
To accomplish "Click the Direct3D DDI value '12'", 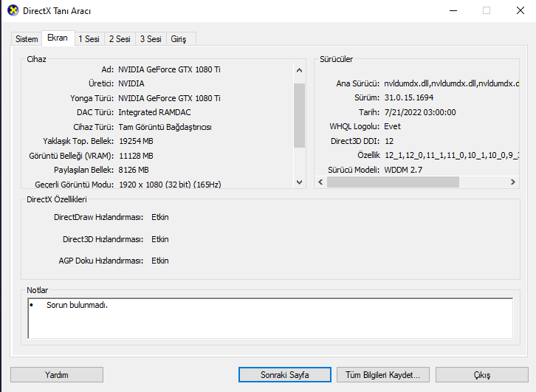I will click(x=389, y=141).
